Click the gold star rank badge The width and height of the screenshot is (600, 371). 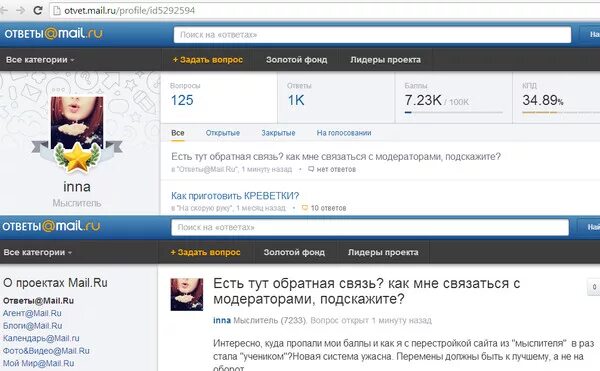77,157
